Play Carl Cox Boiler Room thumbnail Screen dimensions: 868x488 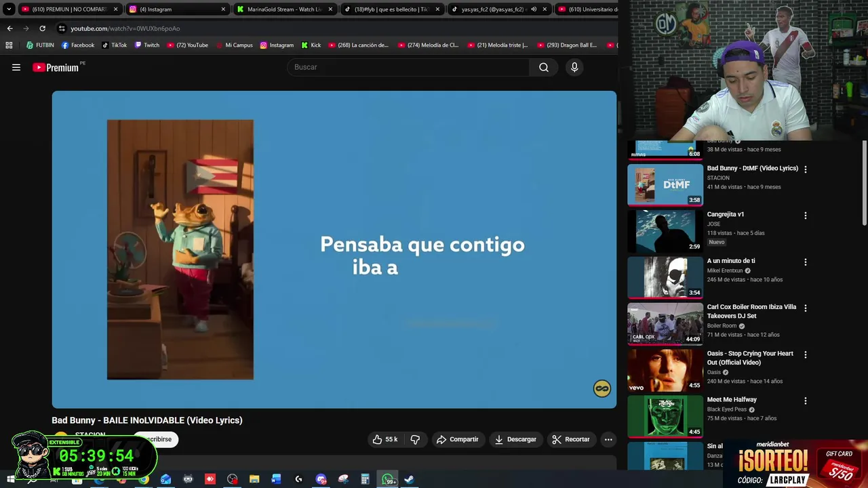tap(665, 323)
